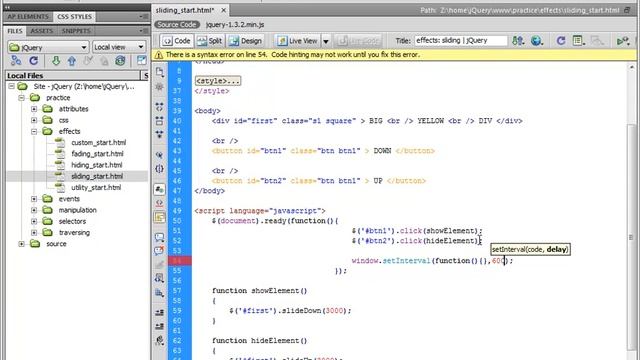Switch to Split view
This screenshot has width=640, height=360.
[x=209, y=41]
